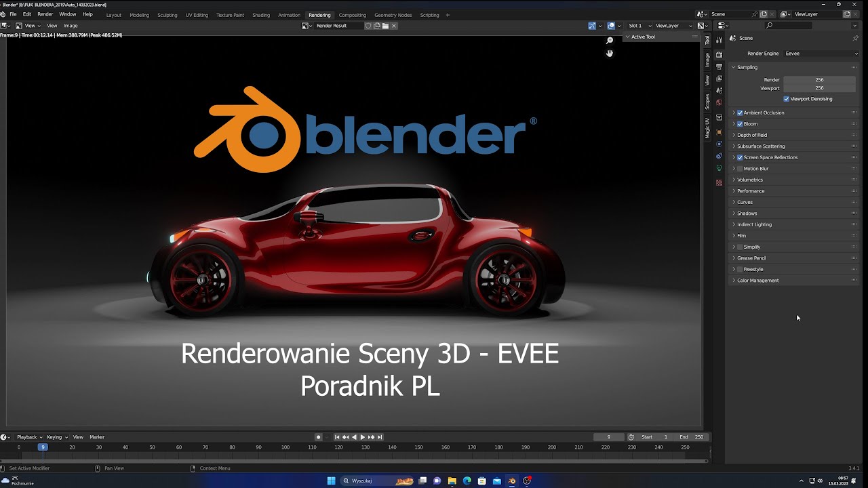The height and width of the screenshot is (488, 868).
Task: Click the Viewport samples field 256
Action: pyautogui.click(x=819, y=88)
